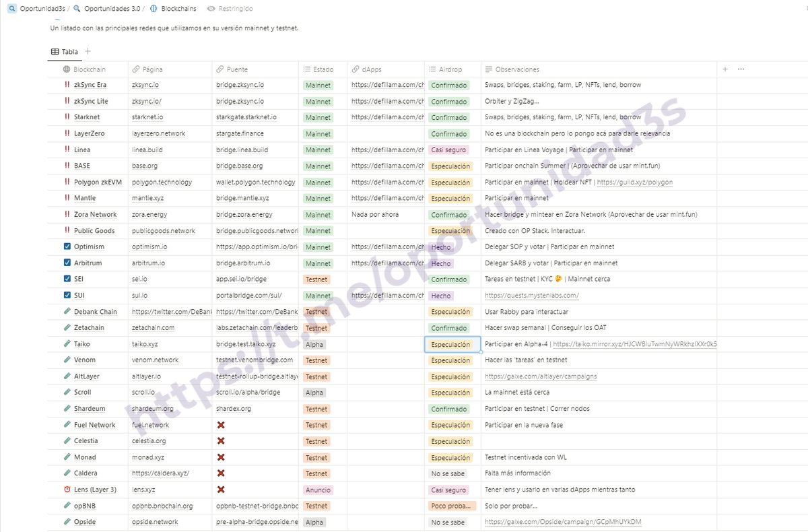
Task: Open the galxe.com/altlayer/campaigns link
Action: coord(541,376)
